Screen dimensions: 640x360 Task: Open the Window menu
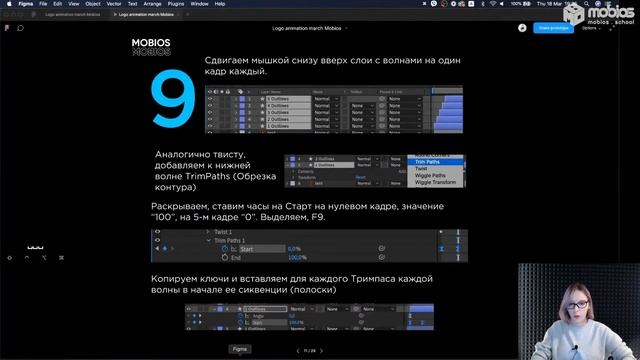click(200, 4)
